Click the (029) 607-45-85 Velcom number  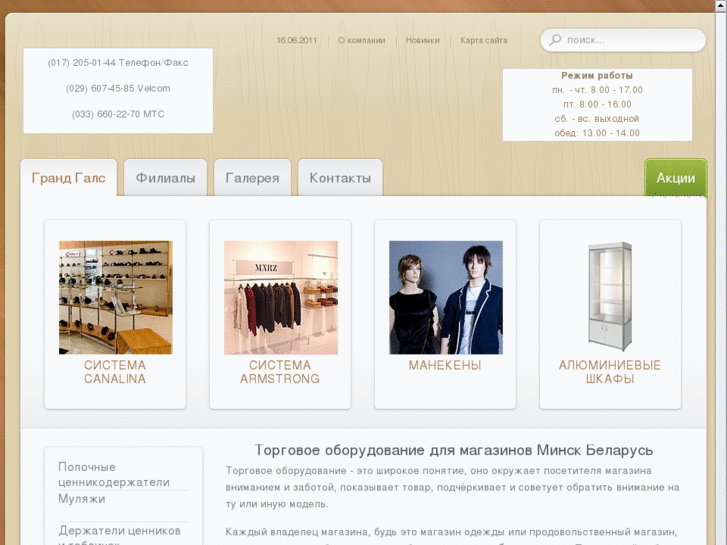[118, 89]
